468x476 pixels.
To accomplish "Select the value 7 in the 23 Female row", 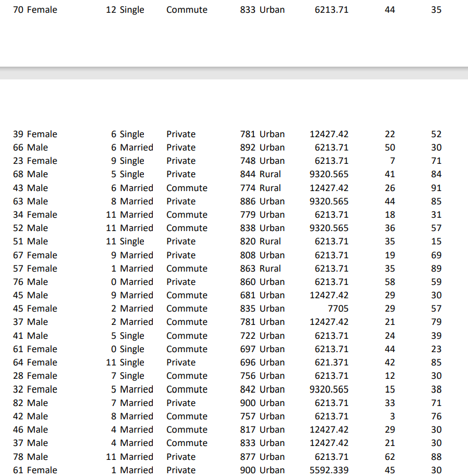I will [x=392, y=161].
